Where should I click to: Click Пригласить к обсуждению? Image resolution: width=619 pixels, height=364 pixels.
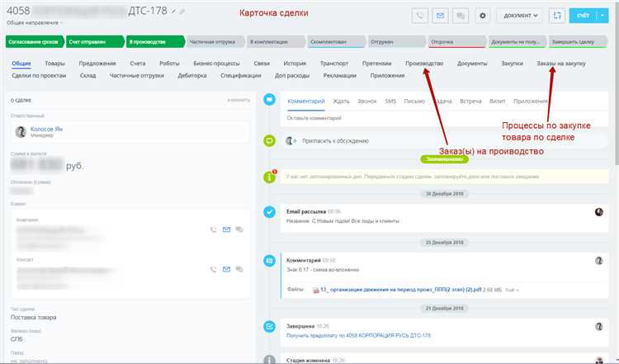click(335, 141)
